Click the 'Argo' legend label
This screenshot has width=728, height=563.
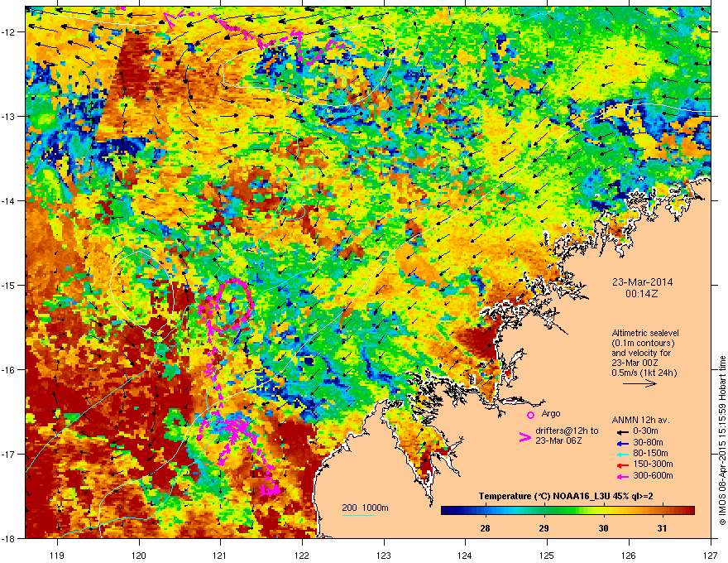551,413
